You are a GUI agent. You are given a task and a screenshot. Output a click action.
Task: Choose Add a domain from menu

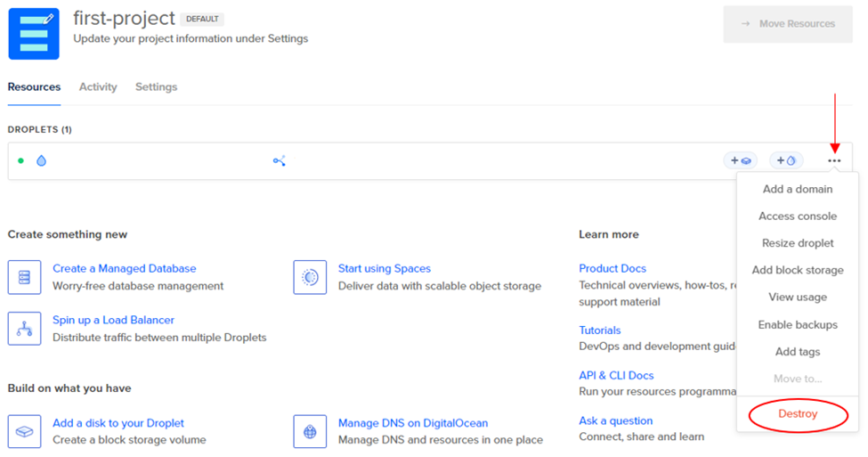coord(798,189)
